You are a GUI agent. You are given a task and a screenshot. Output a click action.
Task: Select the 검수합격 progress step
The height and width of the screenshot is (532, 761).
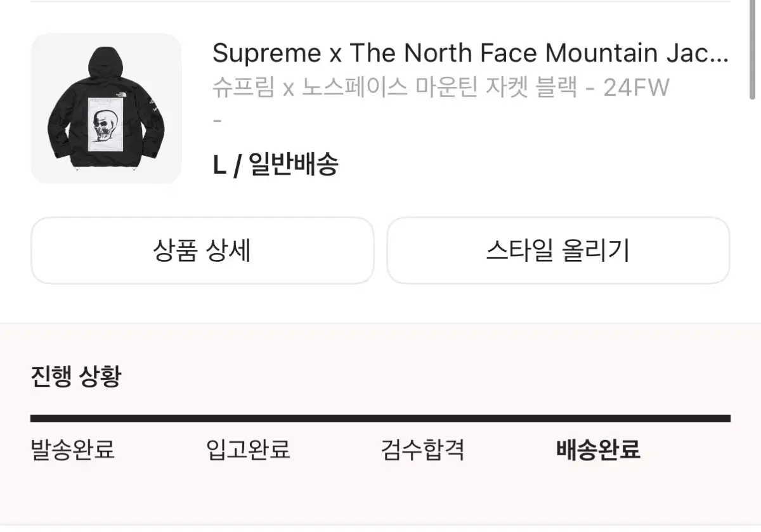pyautogui.click(x=422, y=450)
